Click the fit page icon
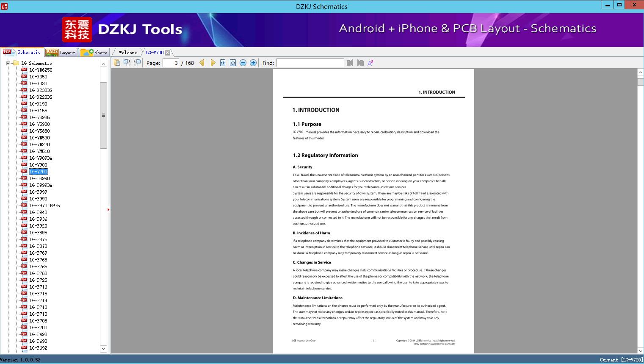 [233, 63]
